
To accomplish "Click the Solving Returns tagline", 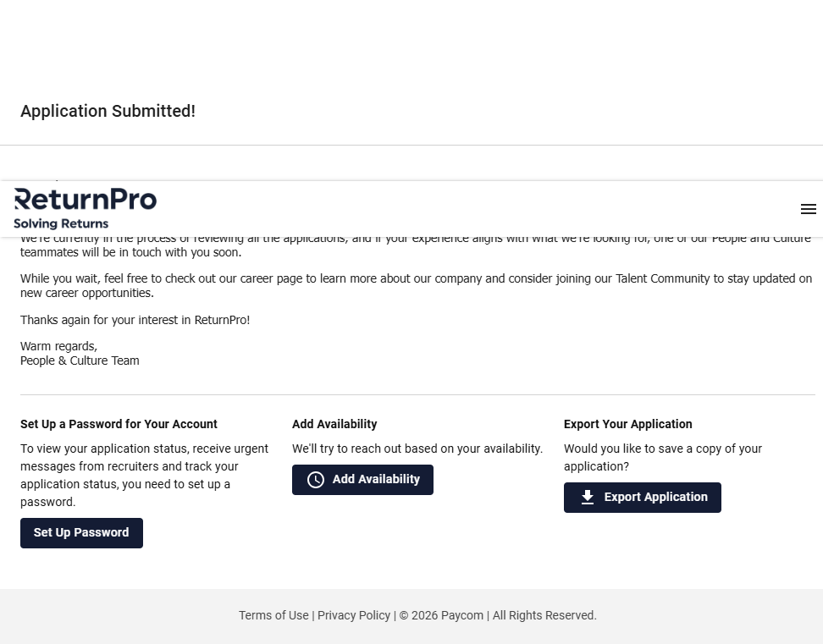I will click(x=61, y=224).
